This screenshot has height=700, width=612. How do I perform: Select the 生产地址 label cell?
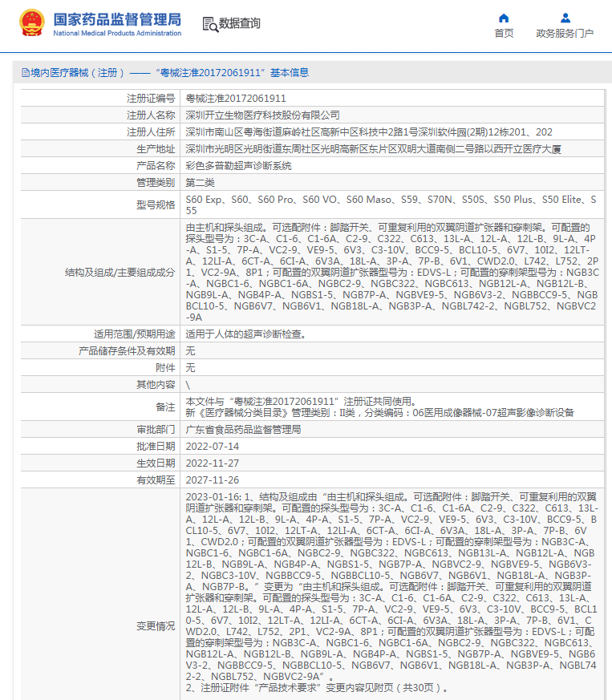click(100, 149)
